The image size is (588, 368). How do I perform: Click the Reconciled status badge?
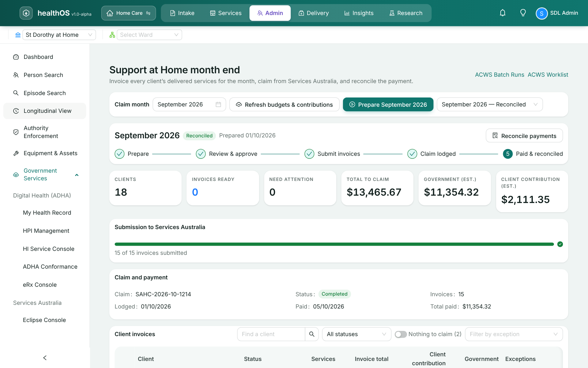click(x=199, y=136)
